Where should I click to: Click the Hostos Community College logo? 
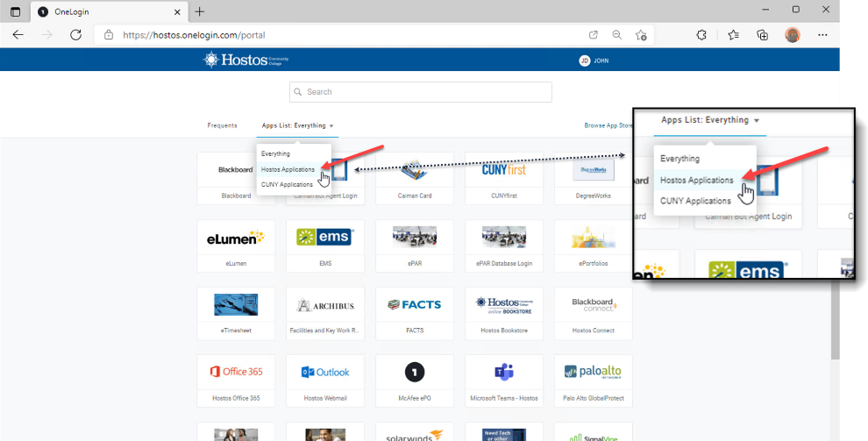point(245,60)
